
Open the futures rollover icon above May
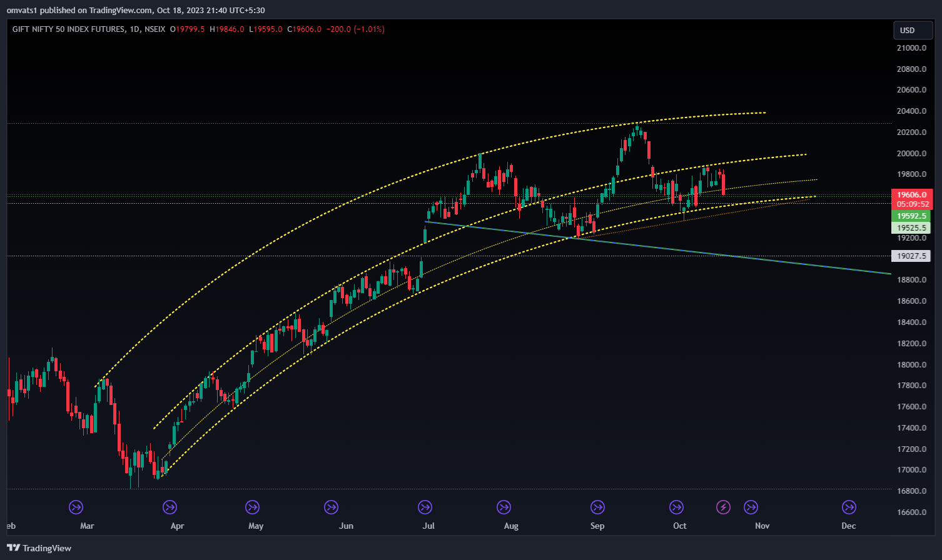252,507
